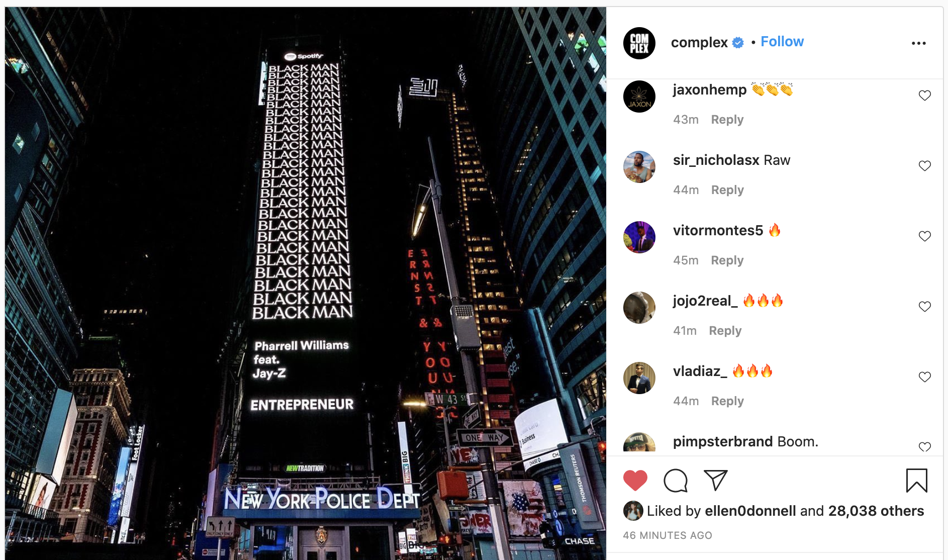This screenshot has height=560, width=948.
Task: Open the Times Square billboard photo
Action: 306,283
